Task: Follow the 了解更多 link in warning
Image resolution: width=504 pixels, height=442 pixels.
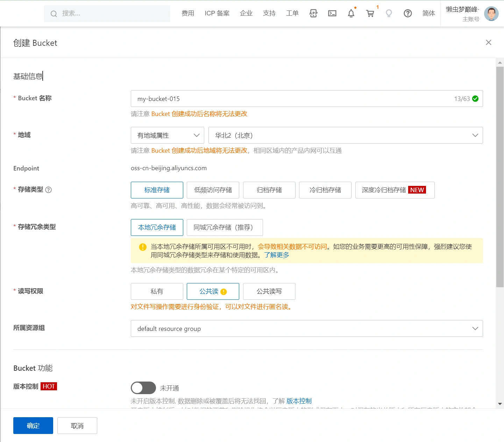Action: (x=277, y=255)
